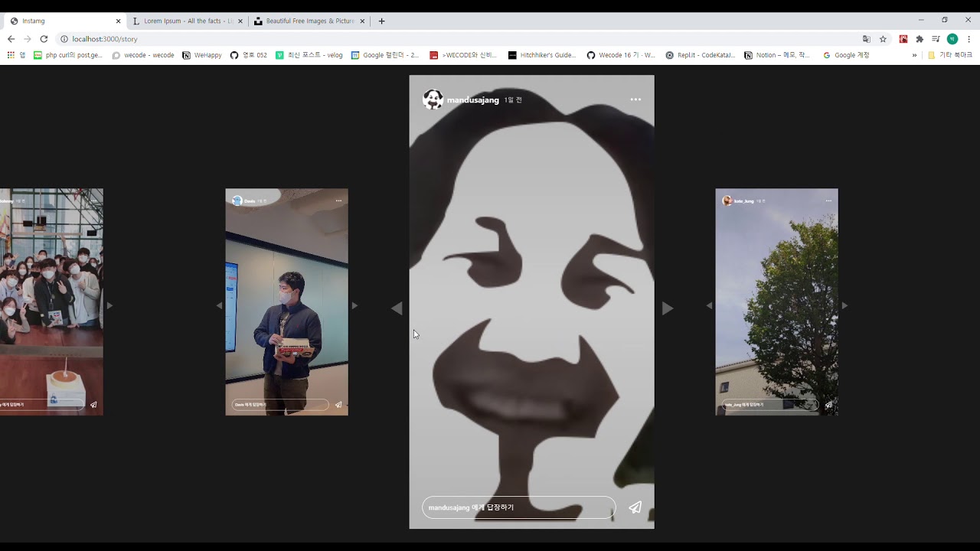The height and width of the screenshot is (551, 980).
Task: Click mandusajang username link
Action: point(472,100)
